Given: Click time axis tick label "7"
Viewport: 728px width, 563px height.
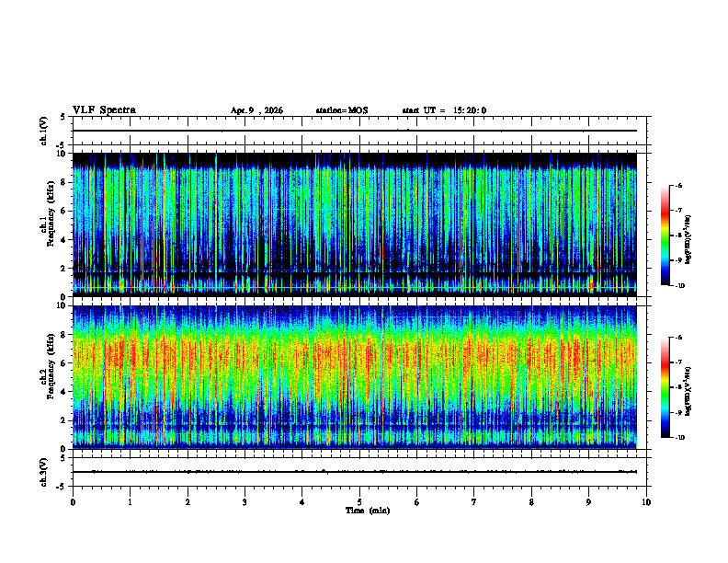Looking at the screenshot, I should [x=474, y=502].
